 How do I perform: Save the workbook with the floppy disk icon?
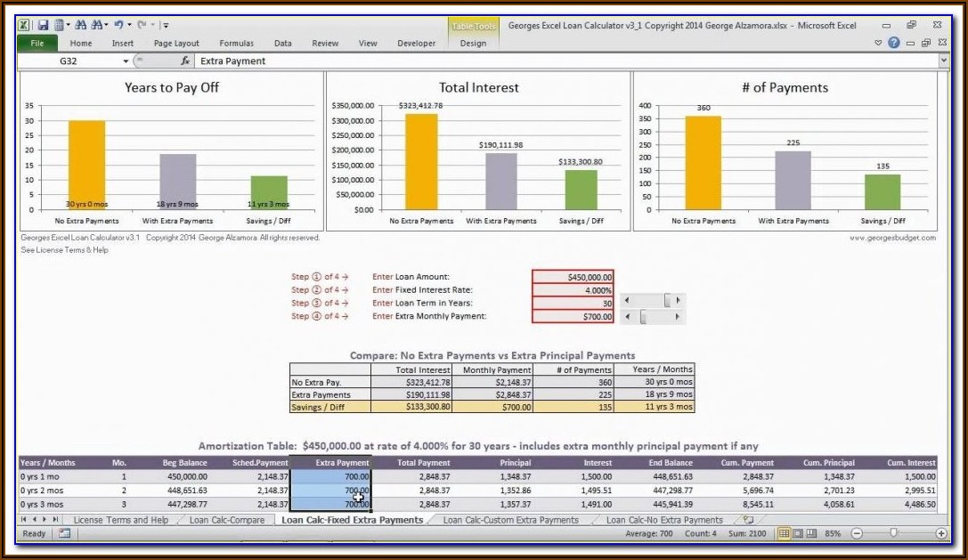[43, 25]
